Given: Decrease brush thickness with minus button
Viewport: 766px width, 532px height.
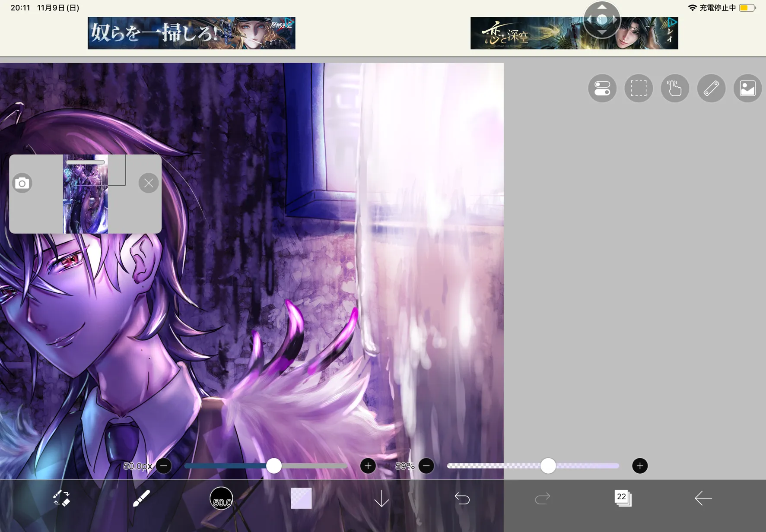Looking at the screenshot, I should coord(164,466).
